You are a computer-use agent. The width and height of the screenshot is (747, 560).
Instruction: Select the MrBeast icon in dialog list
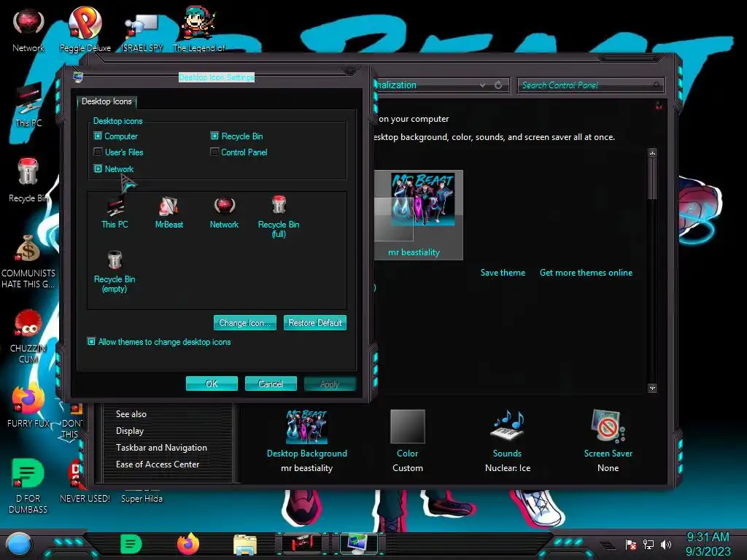[x=169, y=213]
